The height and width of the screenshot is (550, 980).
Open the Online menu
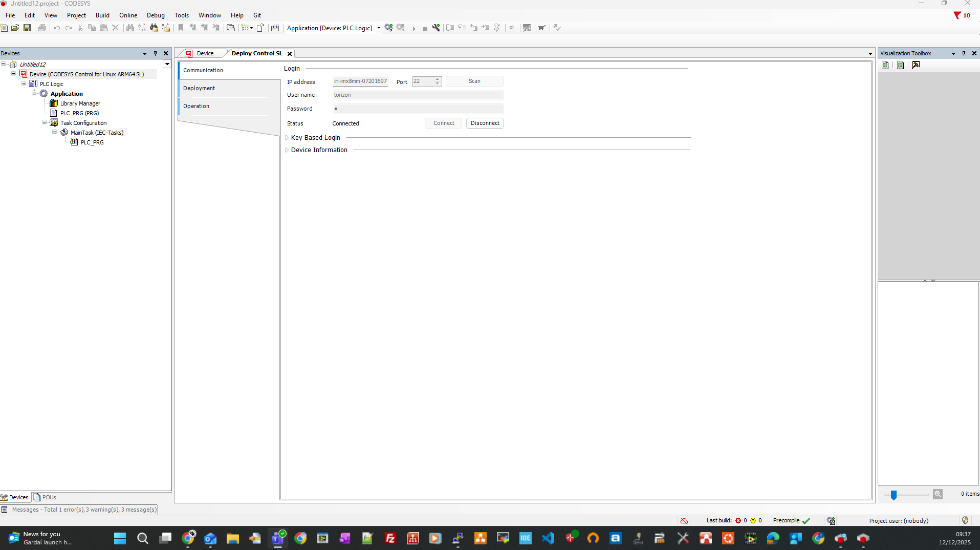coord(128,15)
